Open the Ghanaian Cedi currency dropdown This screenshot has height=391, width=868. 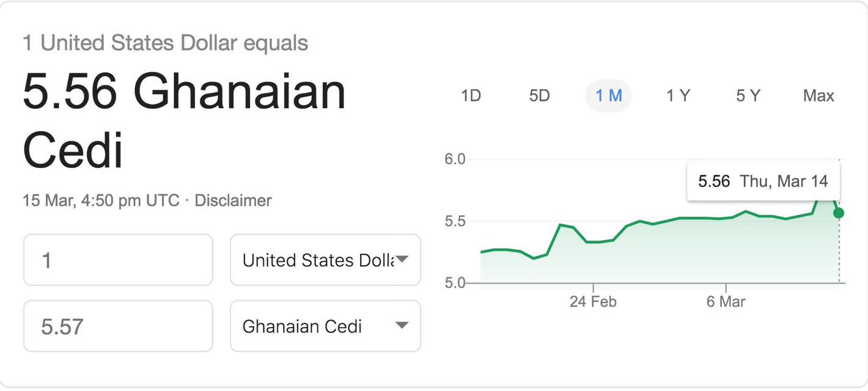click(325, 326)
